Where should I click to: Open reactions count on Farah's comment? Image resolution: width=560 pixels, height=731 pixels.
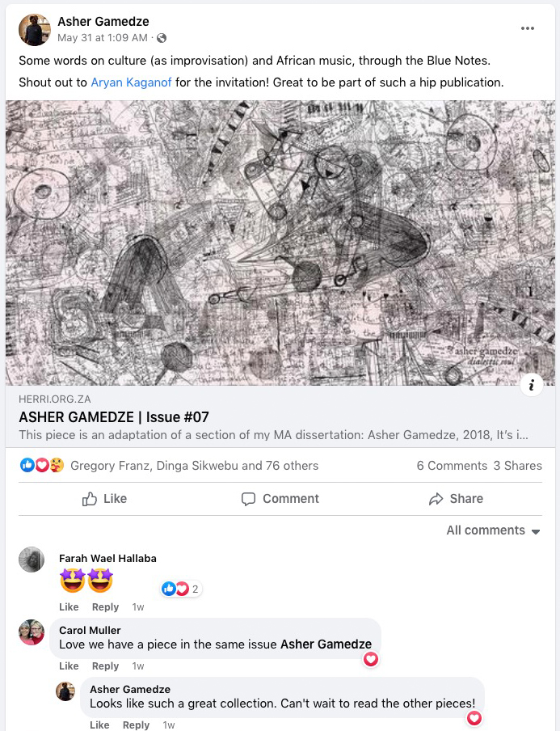[x=181, y=589]
